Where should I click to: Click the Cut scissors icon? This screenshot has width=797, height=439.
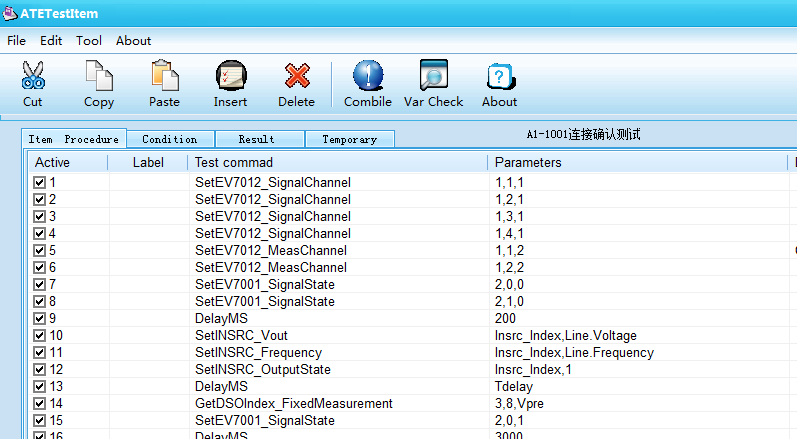coord(33,76)
